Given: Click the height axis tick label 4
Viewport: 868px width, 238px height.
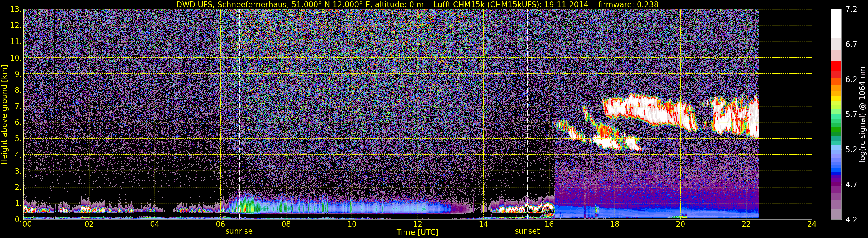Looking at the screenshot, I should click(x=18, y=155).
